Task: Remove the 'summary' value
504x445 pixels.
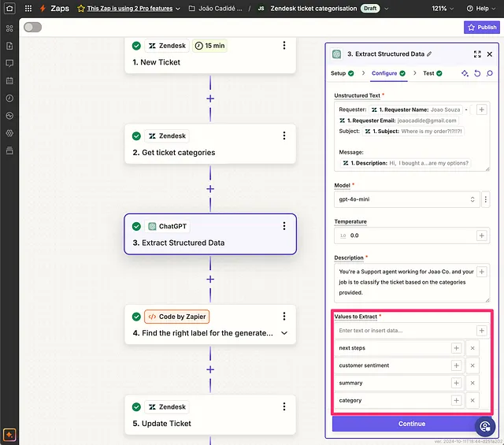Action: [472, 383]
